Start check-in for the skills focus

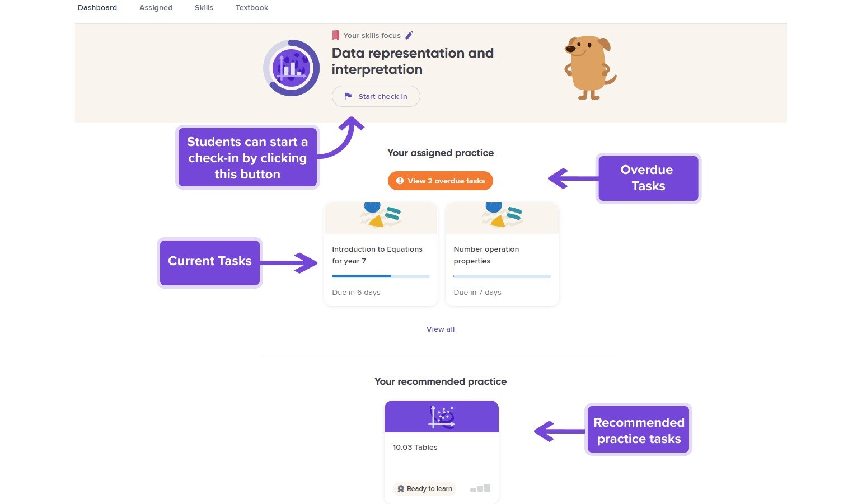click(376, 96)
